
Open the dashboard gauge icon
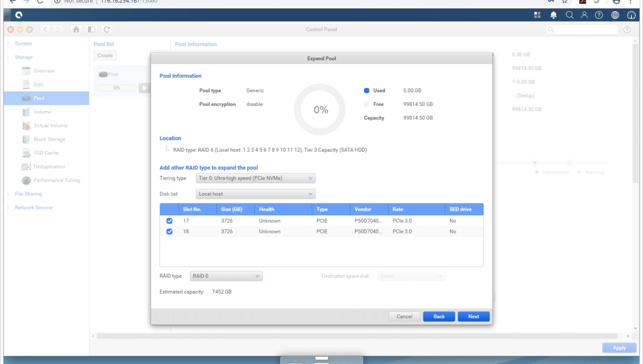pyautogui.click(x=631, y=15)
